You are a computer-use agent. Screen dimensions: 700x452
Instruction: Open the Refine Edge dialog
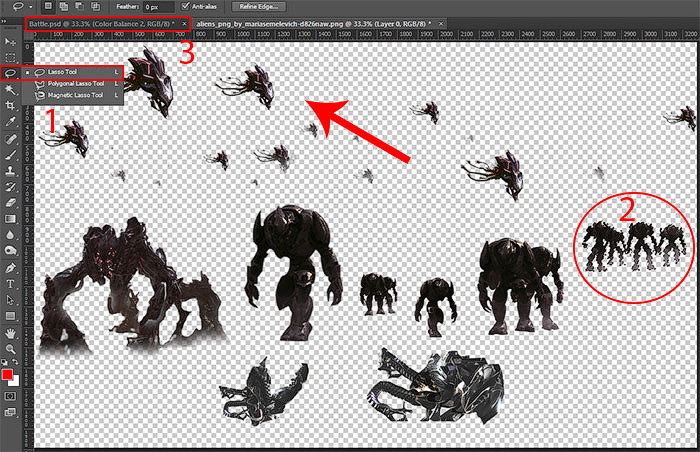(x=259, y=6)
